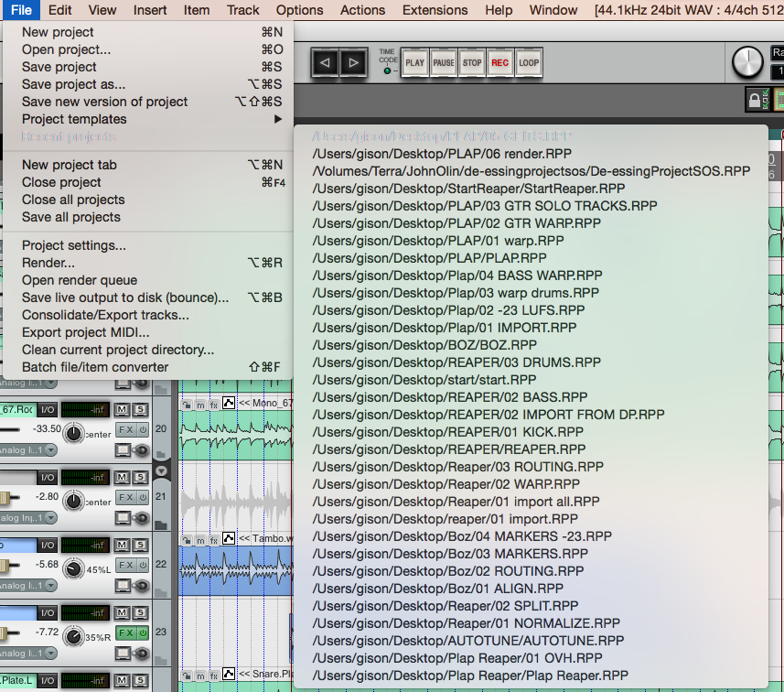The image size is (784, 692).
Task: Click the Time Code green LED indicator
Action: coord(387,71)
